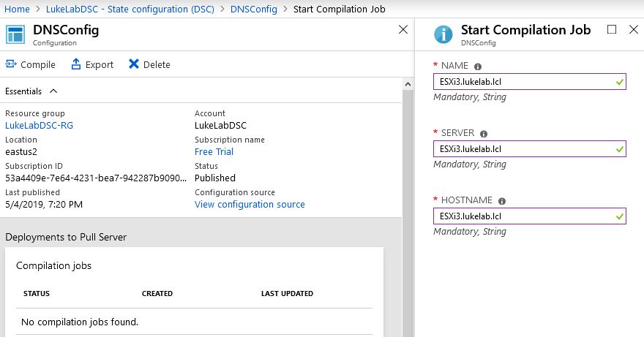The image size is (644, 337).
Task: Click the DNSConfig configuration blade icon
Action: pyautogui.click(x=15, y=34)
